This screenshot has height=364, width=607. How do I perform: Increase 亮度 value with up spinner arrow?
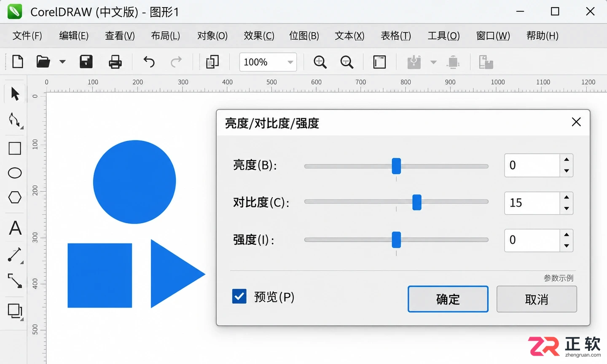pos(567,160)
